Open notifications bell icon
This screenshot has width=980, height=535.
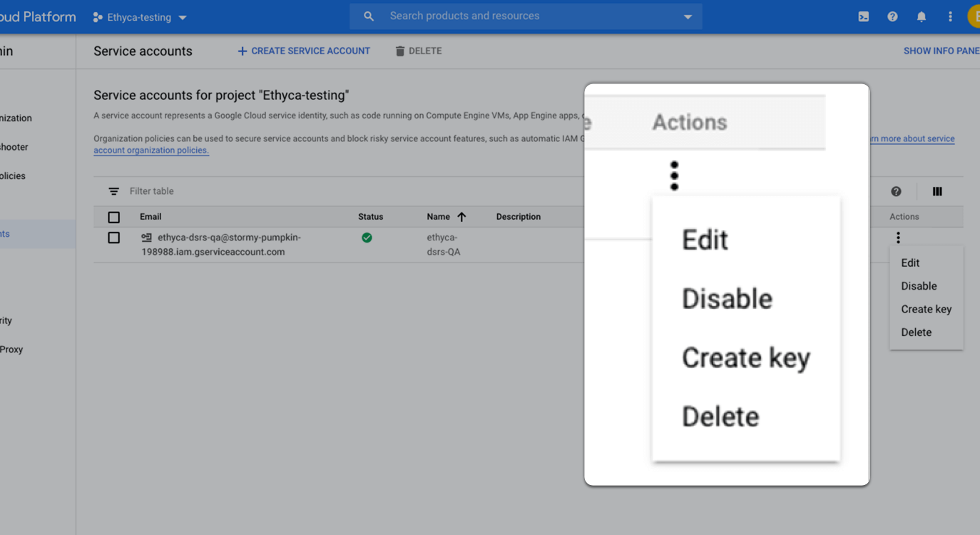(x=922, y=16)
